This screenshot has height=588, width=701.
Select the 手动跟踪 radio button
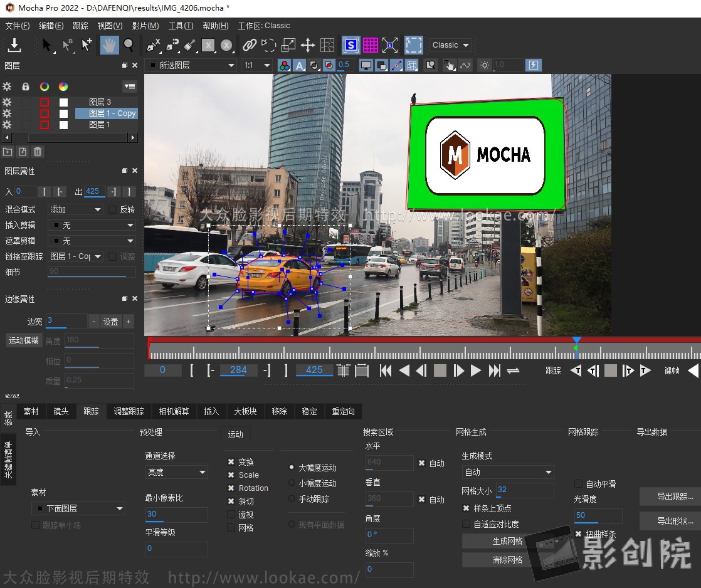point(291,499)
